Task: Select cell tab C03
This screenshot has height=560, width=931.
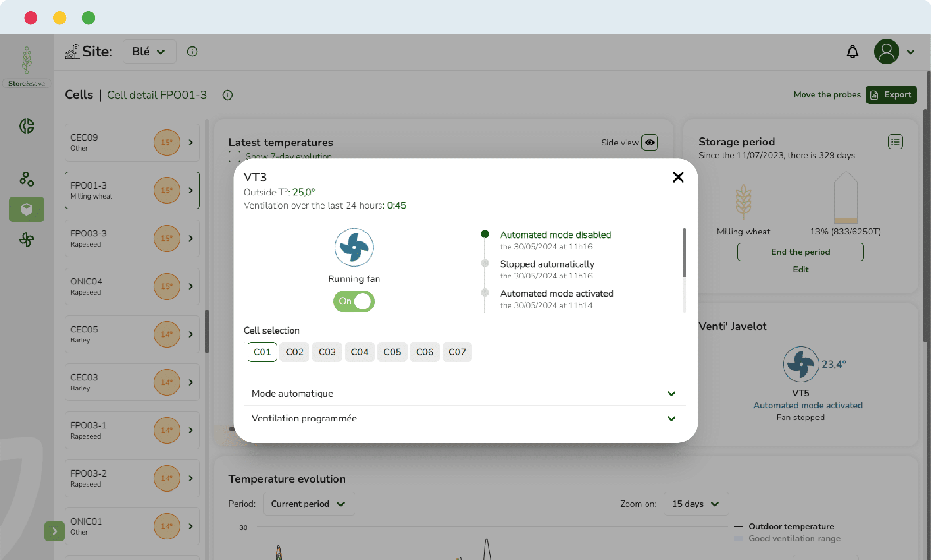Action: (x=327, y=352)
